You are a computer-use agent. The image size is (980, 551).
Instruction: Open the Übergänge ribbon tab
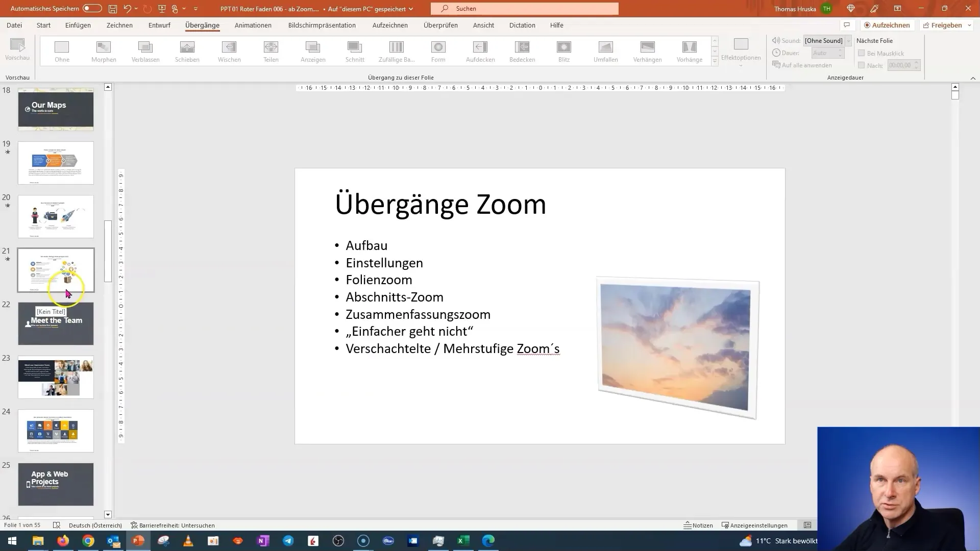203,25
